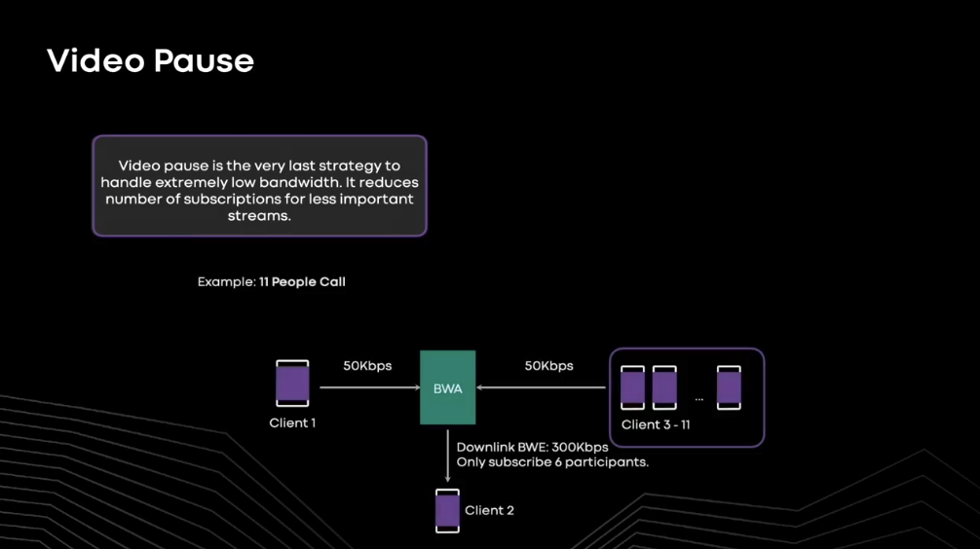This screenshot has height=549, width=980.
Task: Click the "Client 2" label
Action: click(x=490, y=511)
